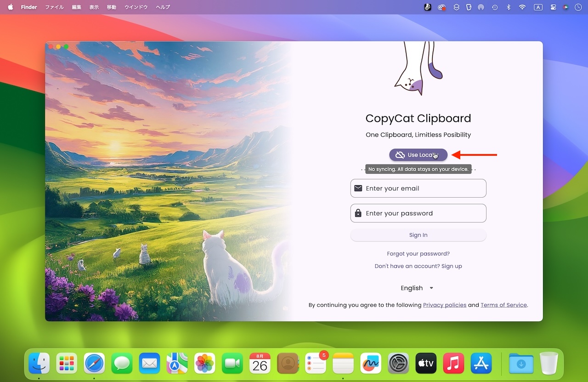Click the Enter your password field
588x382 pixels.
418,213
